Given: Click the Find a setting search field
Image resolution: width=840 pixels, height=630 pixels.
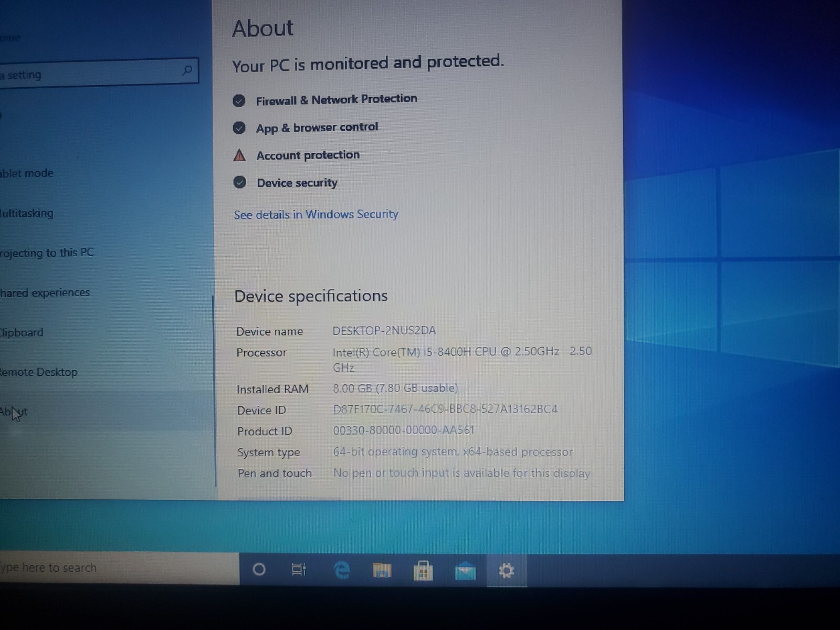Looking at the screenshot, I should (99, 72).
